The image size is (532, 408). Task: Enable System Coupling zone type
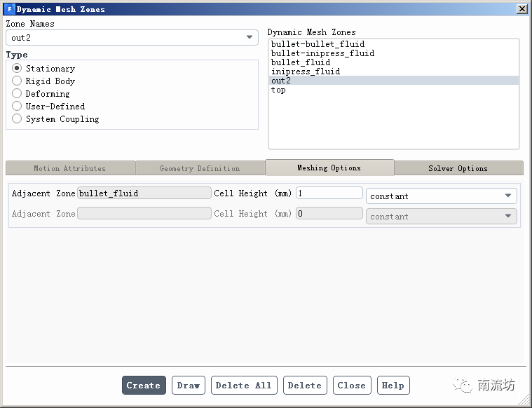click(18, 119)
